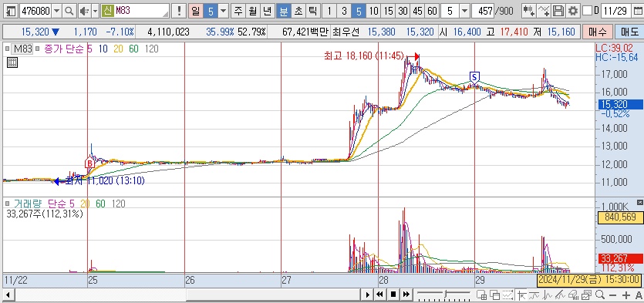
Task: Switch to the 주 weekly chart tab
Action: click(x=238, y=11)
